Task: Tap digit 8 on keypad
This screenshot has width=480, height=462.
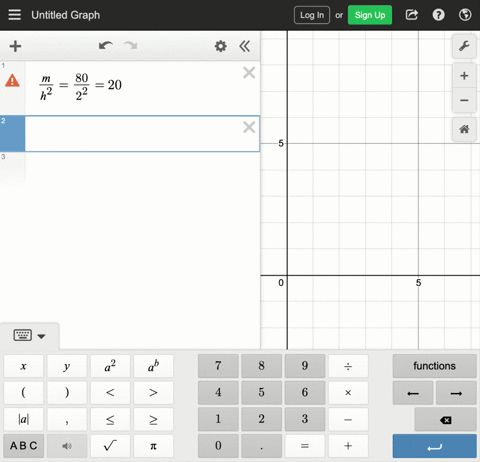Action: pos(261,366)
